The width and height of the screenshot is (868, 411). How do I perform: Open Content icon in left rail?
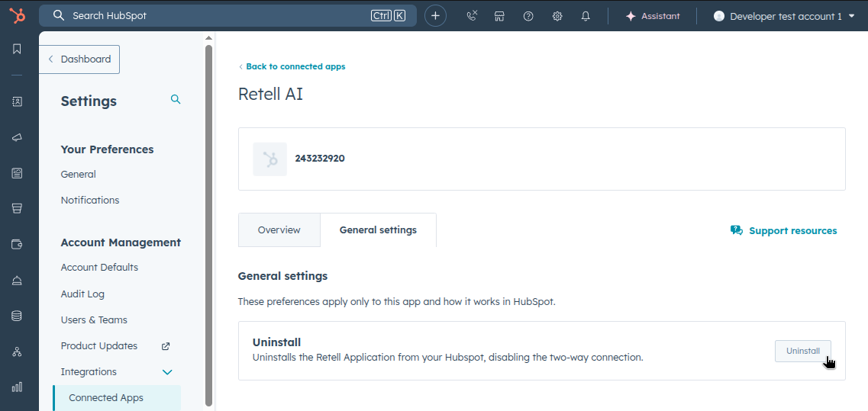17,173
